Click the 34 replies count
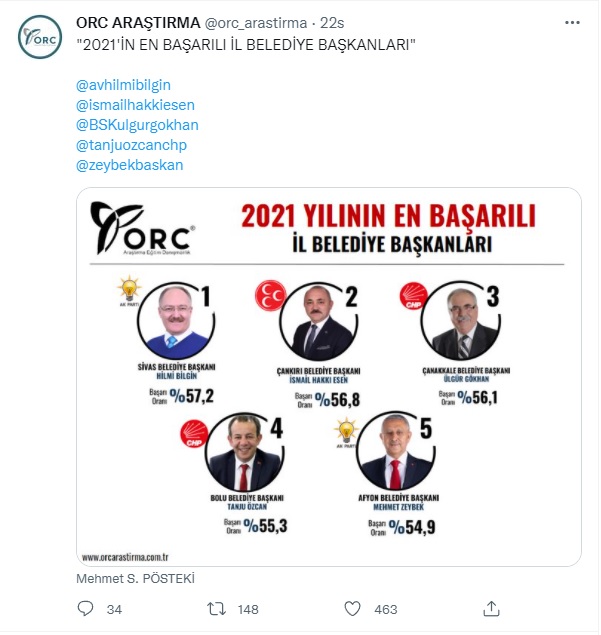This screenshot has width=601, height=635. (114, 610)
